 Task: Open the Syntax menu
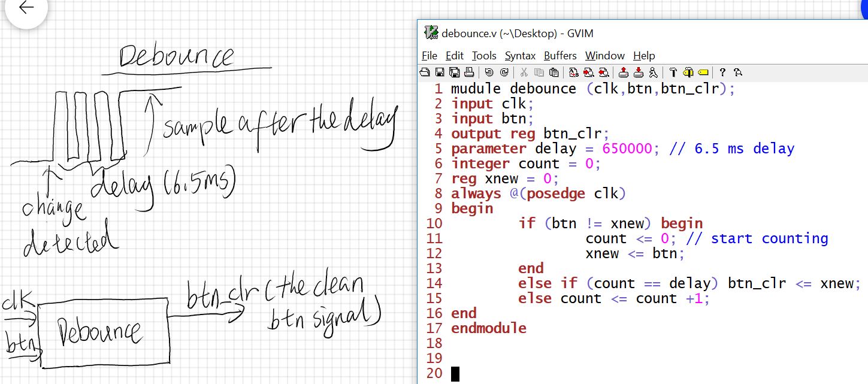[x=520, y=56]
